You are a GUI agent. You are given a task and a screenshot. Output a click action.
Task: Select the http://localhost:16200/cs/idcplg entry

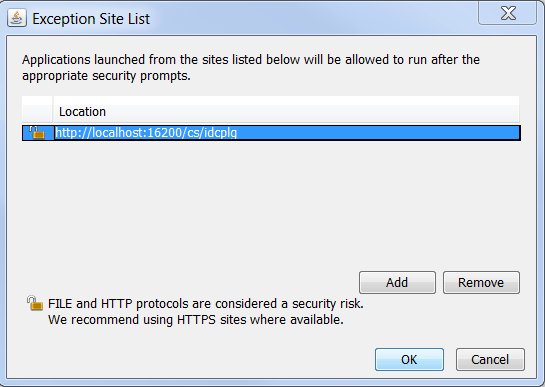(x=271, y=133)
